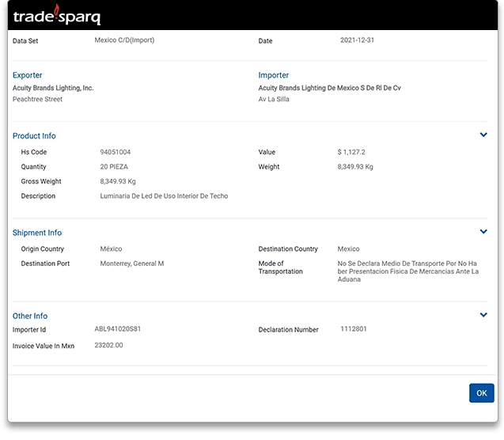
Task: Select the Origin Country value México
Action: coord(111,248)
